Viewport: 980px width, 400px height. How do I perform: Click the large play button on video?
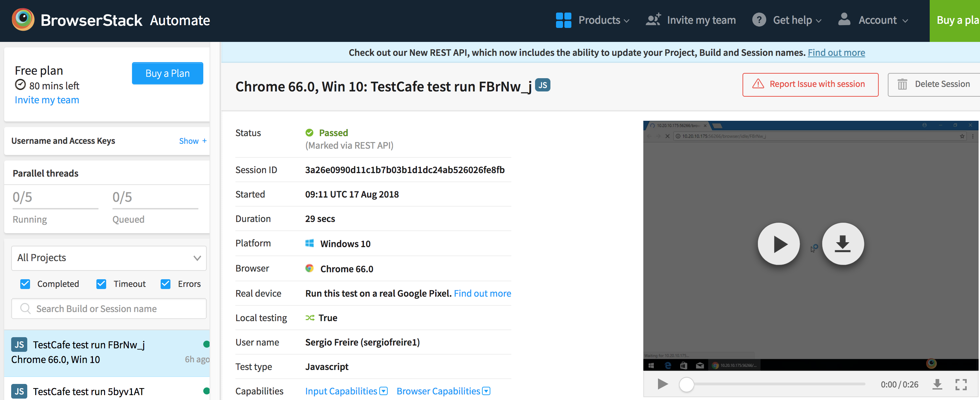[778, 244]
